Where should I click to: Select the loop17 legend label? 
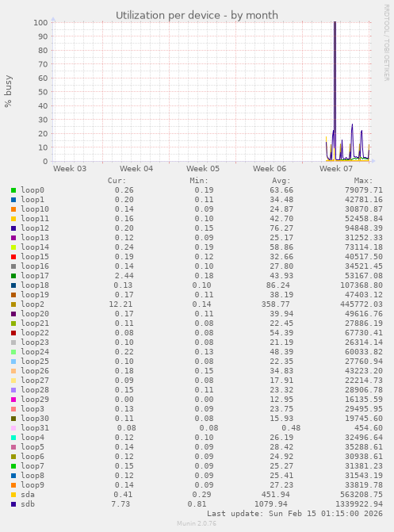point(35,275)
